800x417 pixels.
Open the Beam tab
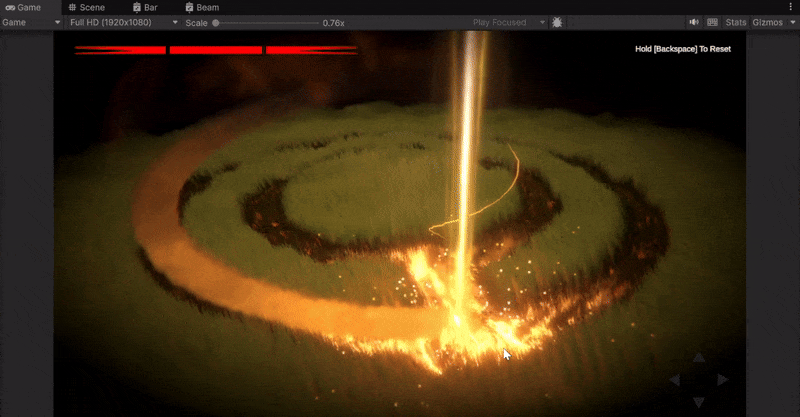(202, 7)
